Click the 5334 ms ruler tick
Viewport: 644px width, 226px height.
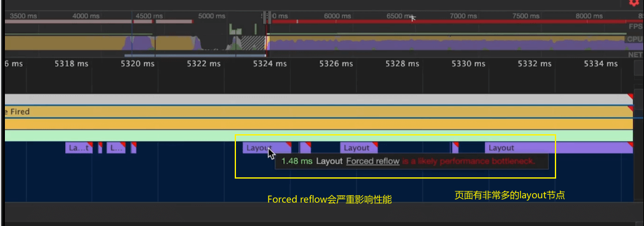(x=600, y=64)
